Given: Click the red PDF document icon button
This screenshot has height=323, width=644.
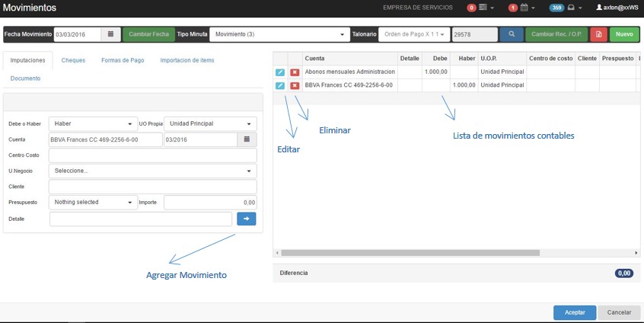Looking at the screenshot, I should (598, 34).
